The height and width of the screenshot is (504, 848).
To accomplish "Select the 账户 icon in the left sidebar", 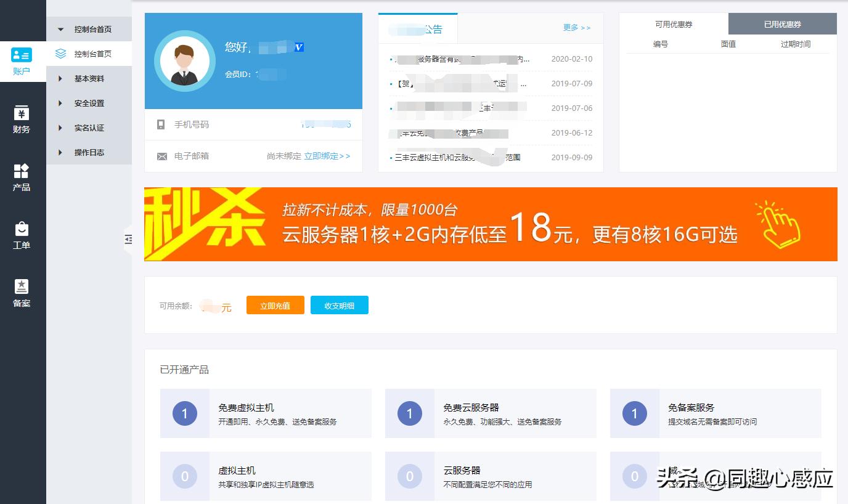I will point(22,55).
